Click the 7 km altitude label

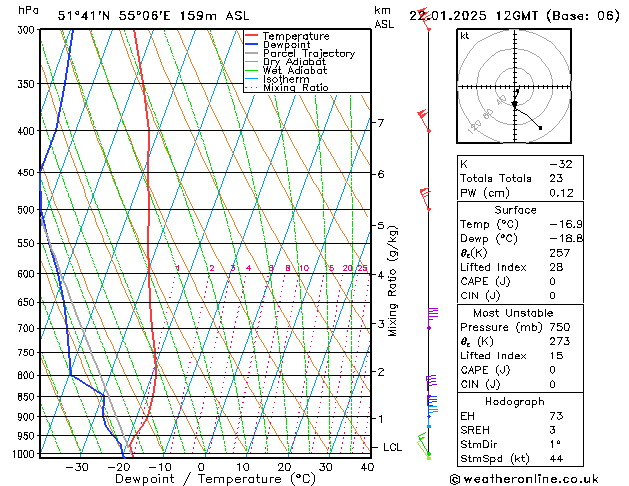point(380,122)
